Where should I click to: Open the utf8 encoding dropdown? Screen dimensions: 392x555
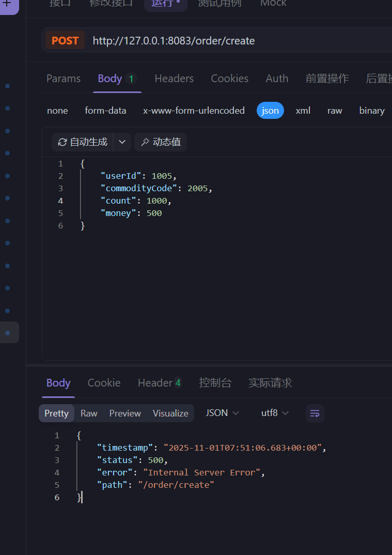275,413
